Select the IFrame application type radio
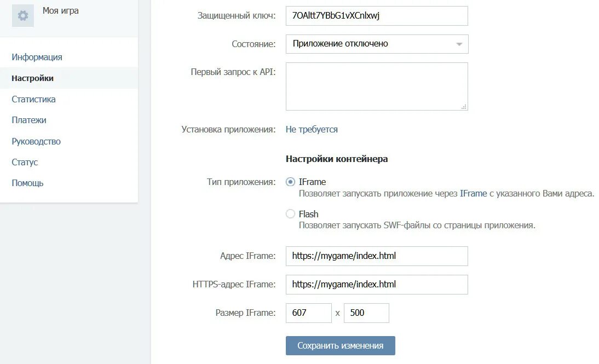This screenshot has width=599, height=364. point(291,182)
